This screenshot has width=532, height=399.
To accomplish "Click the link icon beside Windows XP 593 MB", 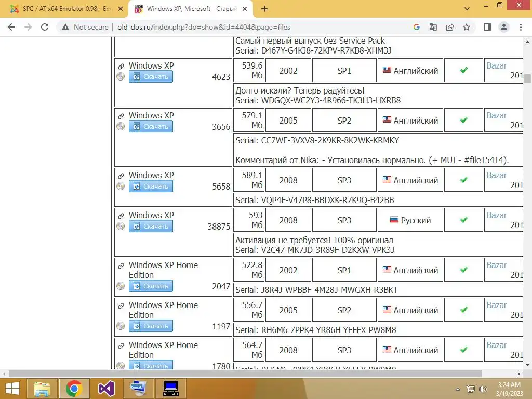I will tap(121, 216).
